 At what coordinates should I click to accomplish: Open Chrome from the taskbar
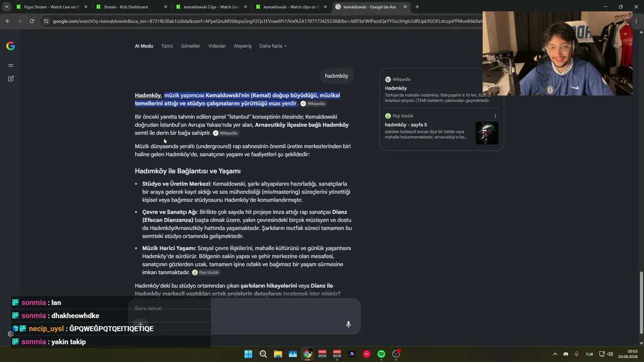(x=307, y=354)
